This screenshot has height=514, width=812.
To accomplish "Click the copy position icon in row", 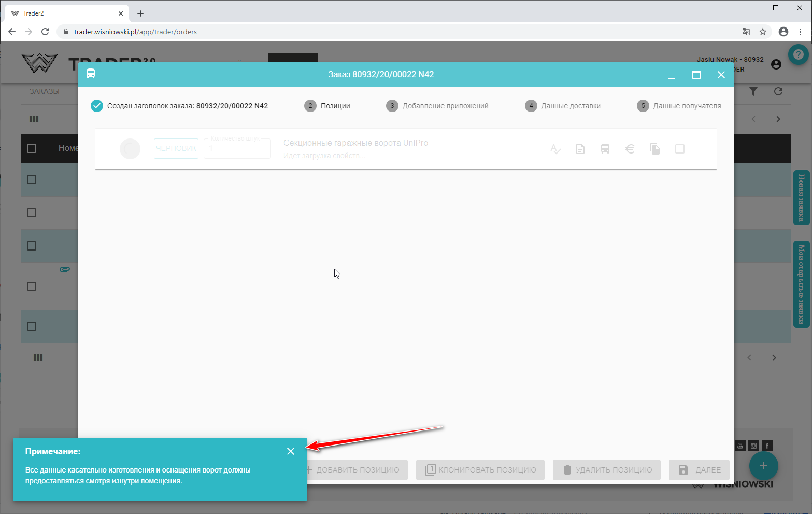I will point(655,149).
